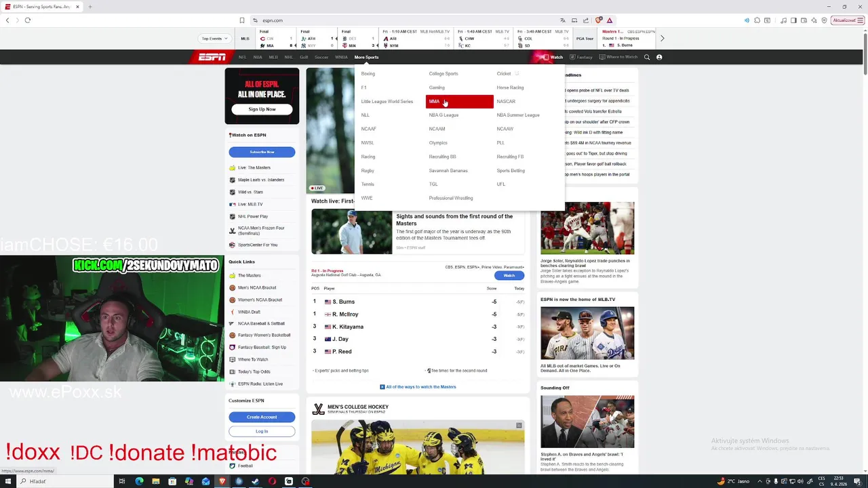The image size is (868, 488).
Task: Open a new browser tab with plus icon
Action: point(90,7)
